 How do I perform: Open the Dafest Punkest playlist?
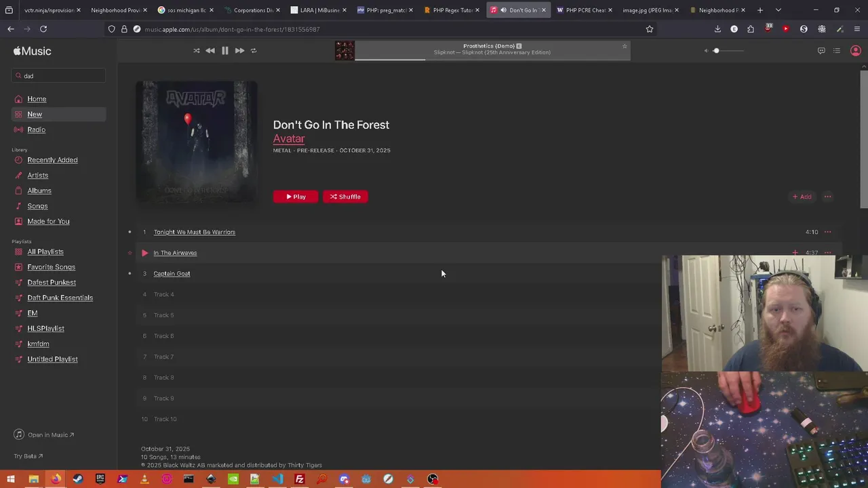point(52,283)
